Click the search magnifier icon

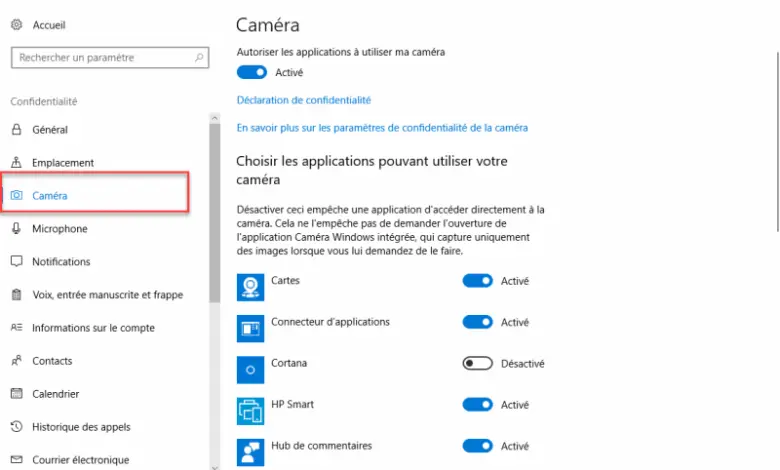[200, 58]
